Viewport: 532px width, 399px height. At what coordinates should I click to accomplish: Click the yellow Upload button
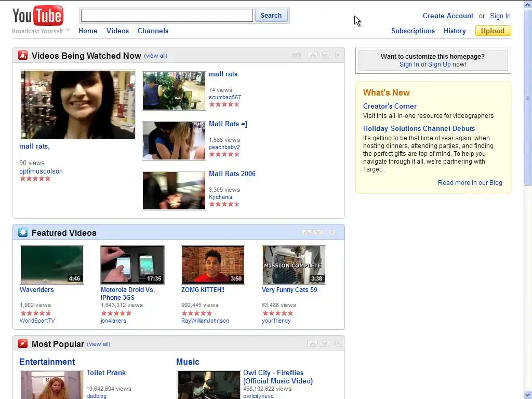[493, 31]
